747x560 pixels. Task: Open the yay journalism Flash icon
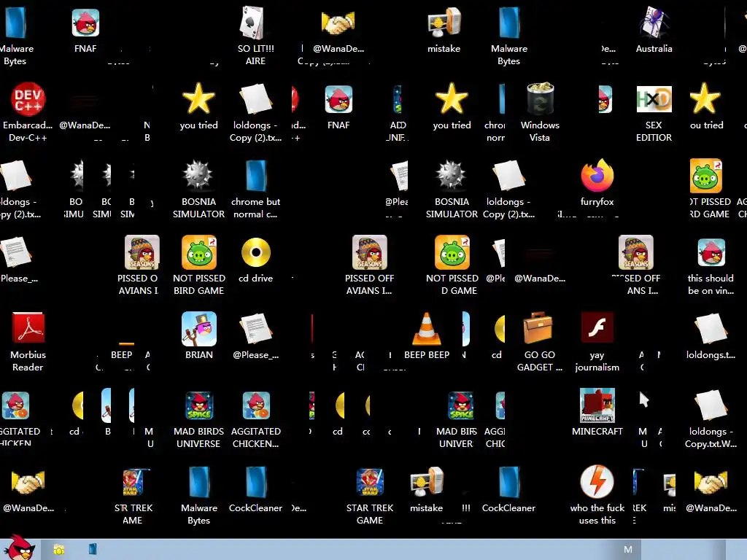[597, 327]
